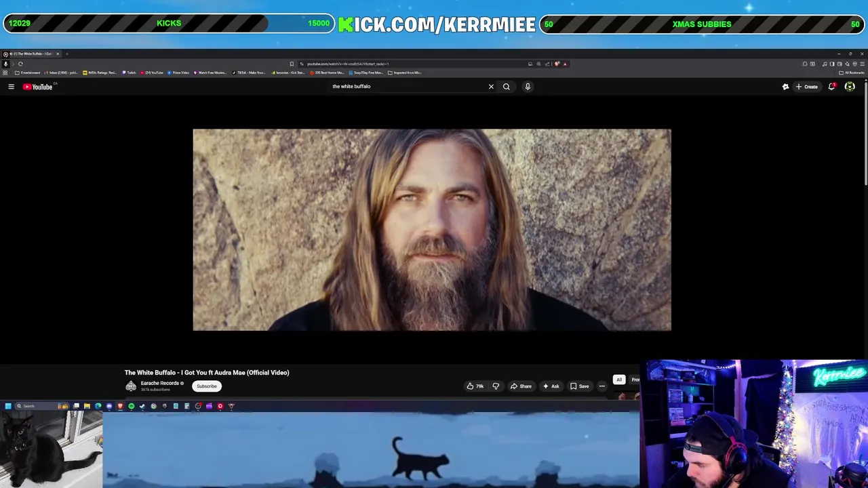Dislike the video with thumbs down
868x488 pixels.
pyautogui.click(x=496, y=386)
